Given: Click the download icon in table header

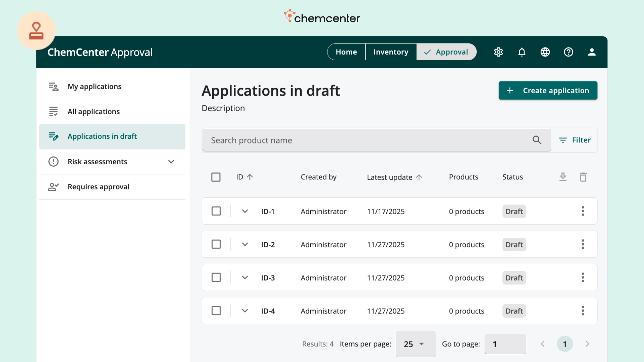Looking at the screenshot, I should pos(563,177).
